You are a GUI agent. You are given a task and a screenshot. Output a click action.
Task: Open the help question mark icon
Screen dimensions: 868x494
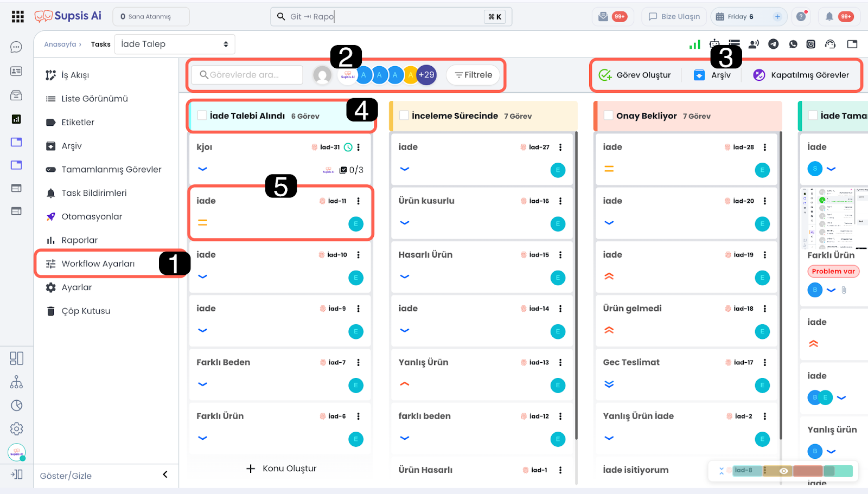click(x=801, y=17)
